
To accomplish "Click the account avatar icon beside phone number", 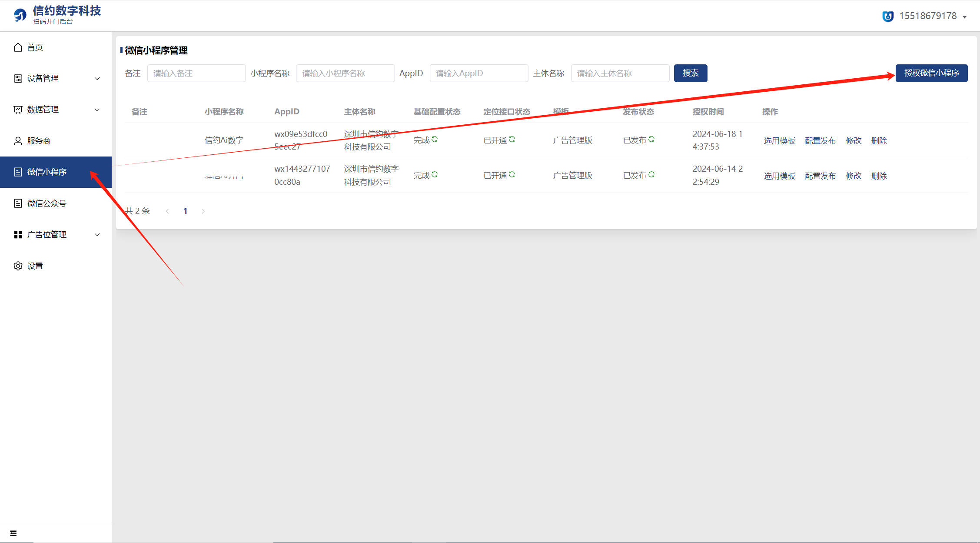I will [x=888, y=16].
